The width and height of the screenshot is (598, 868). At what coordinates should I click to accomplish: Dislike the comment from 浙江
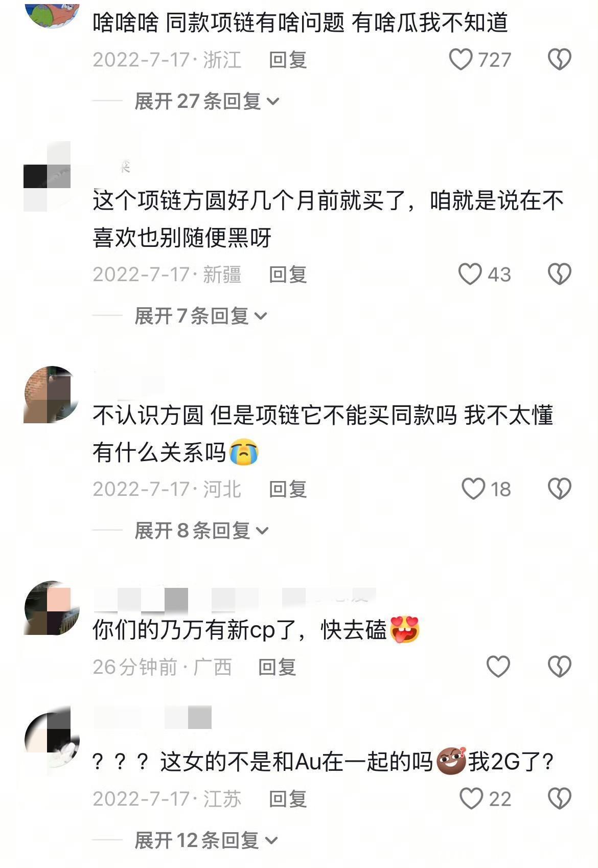click(559, 59)
